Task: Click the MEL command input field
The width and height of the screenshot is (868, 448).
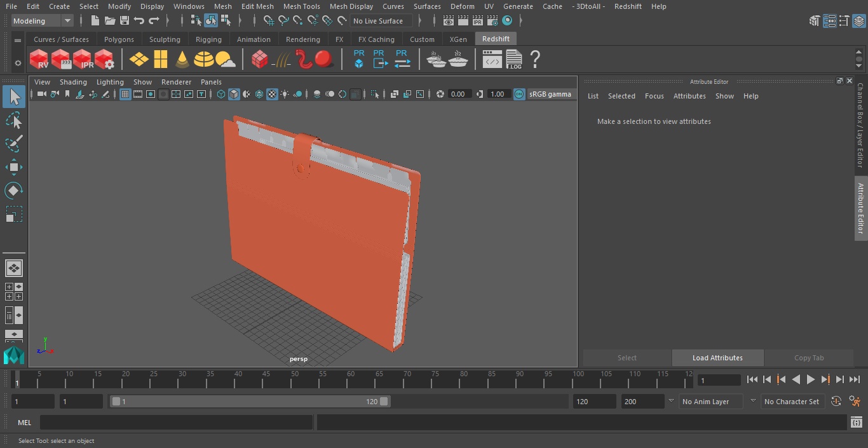Action: click(176, 423)
